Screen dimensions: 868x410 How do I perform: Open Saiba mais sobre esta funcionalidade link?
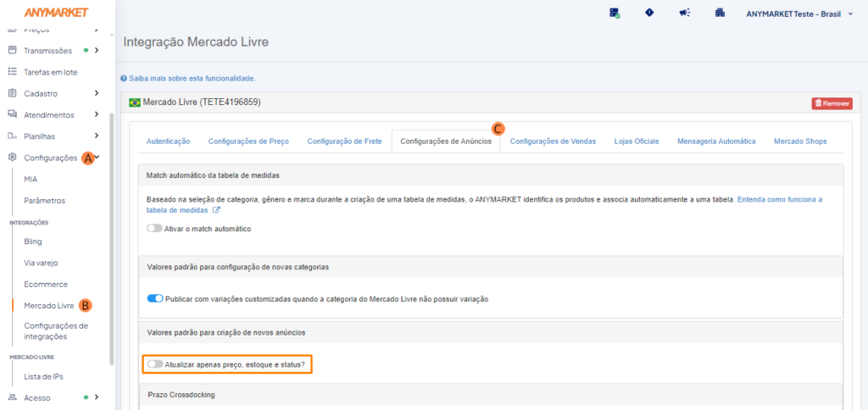(x=192, y=79)
